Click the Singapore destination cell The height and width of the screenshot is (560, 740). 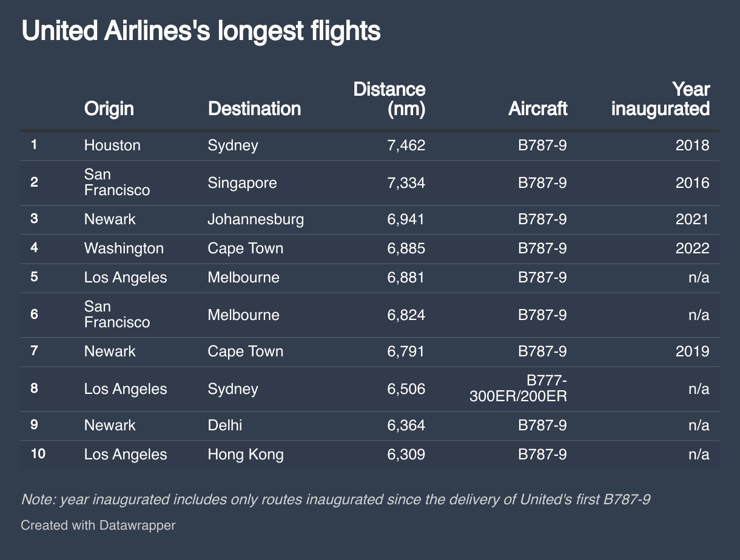coord(242,183)
